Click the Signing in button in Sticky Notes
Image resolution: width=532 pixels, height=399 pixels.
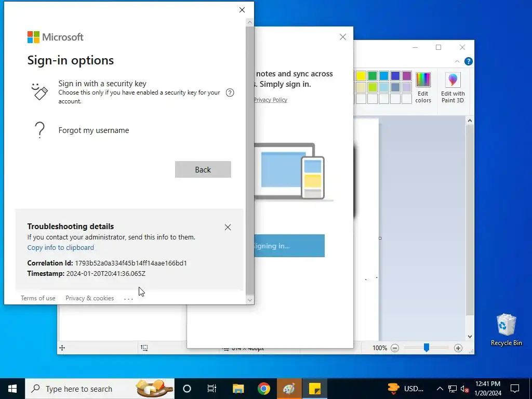(x=289, y=246)
